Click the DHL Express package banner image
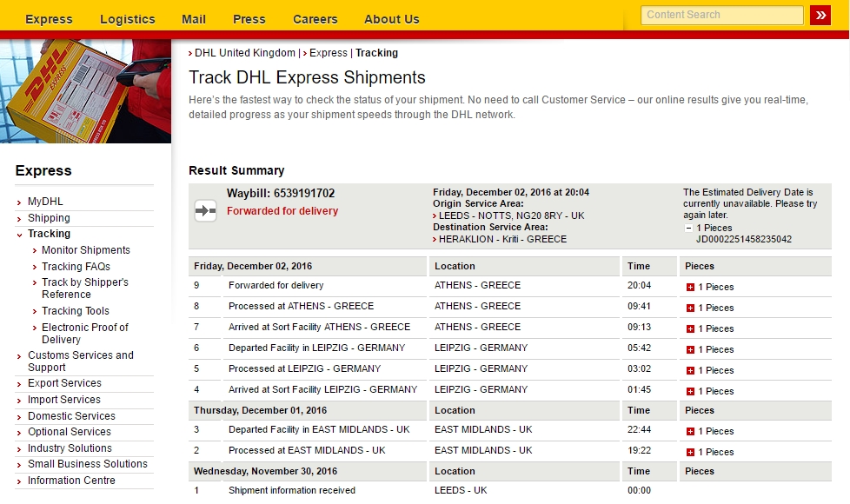The height and width of the screenshot is (504, 850). 86,91
